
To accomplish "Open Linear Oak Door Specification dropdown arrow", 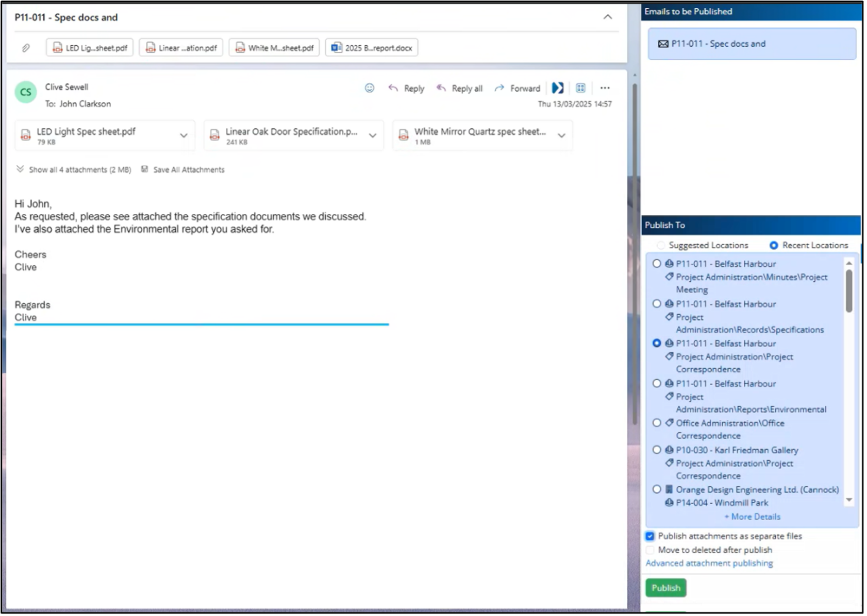I will [372, 135].
